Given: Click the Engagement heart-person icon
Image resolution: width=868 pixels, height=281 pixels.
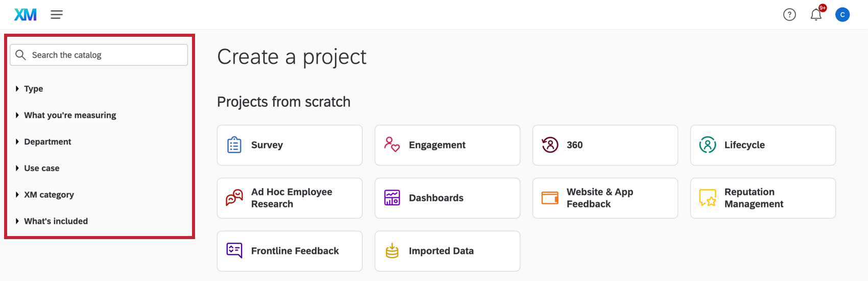Looking at the screenshot, I should pos(392,145).
